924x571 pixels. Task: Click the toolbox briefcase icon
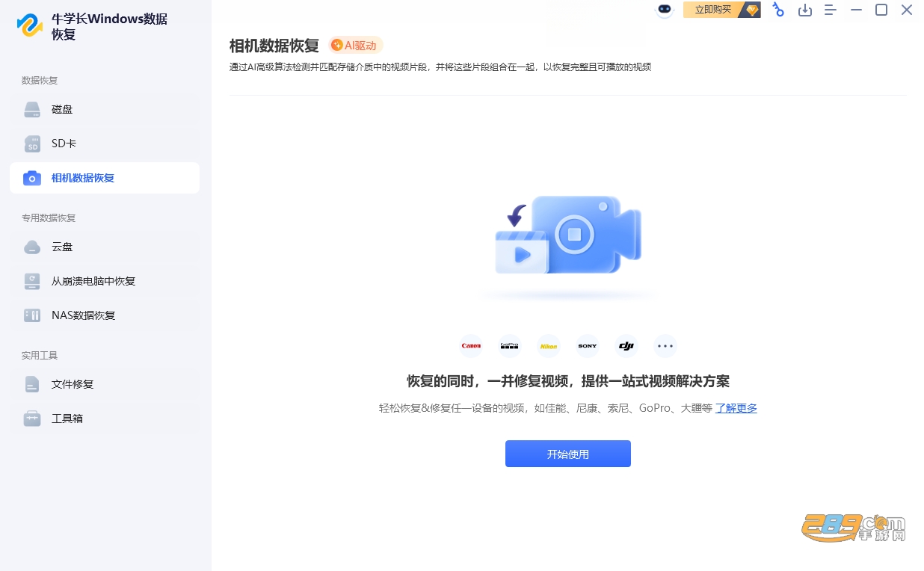tap(32, 419)
